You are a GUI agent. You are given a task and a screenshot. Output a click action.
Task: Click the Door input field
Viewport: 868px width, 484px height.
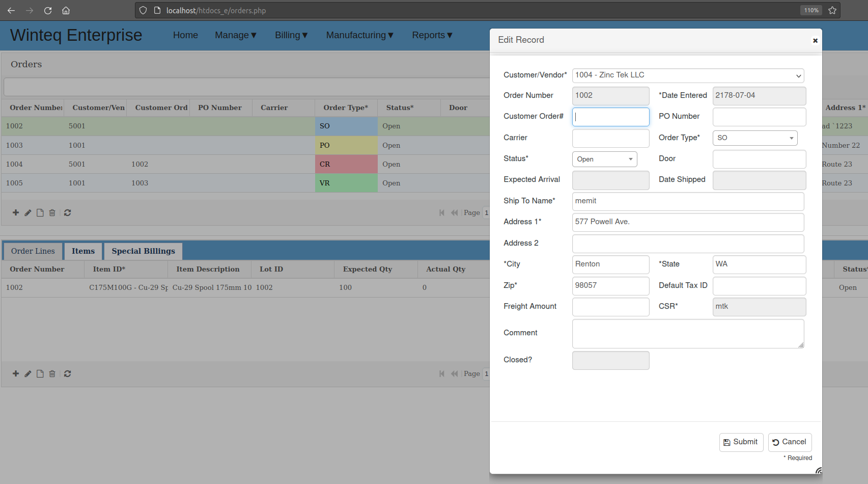click(759, 159)
